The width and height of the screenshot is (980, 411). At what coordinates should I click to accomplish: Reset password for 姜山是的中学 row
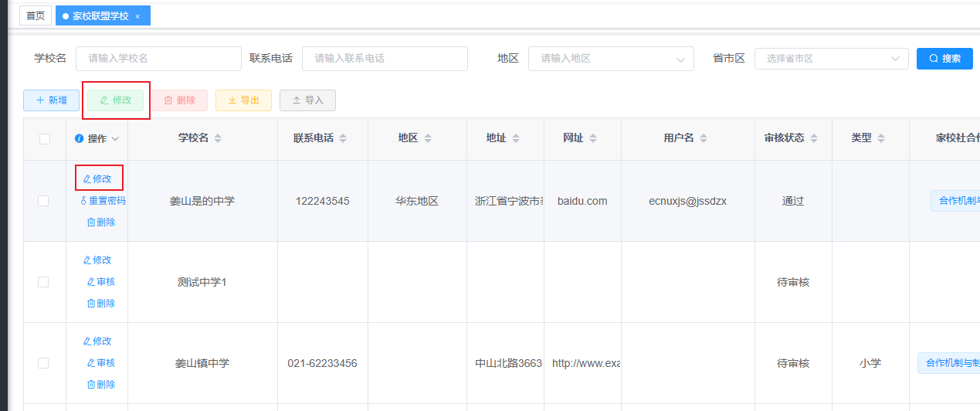(103, 201)
